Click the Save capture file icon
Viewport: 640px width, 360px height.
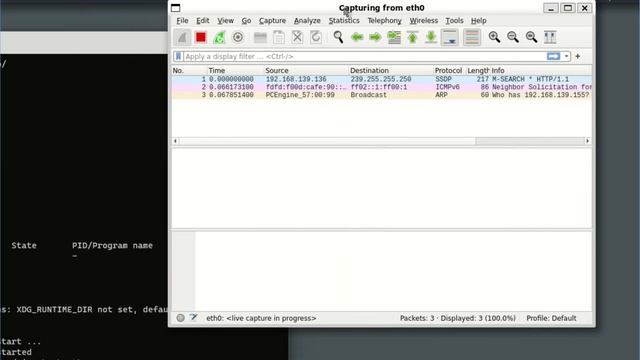pyautogui.click(x=279, y=37)
